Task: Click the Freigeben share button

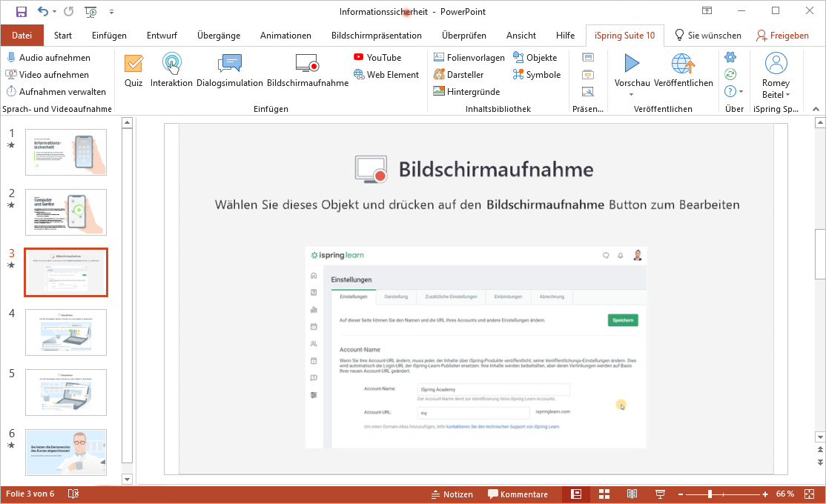Action: (x=782, y=36)
